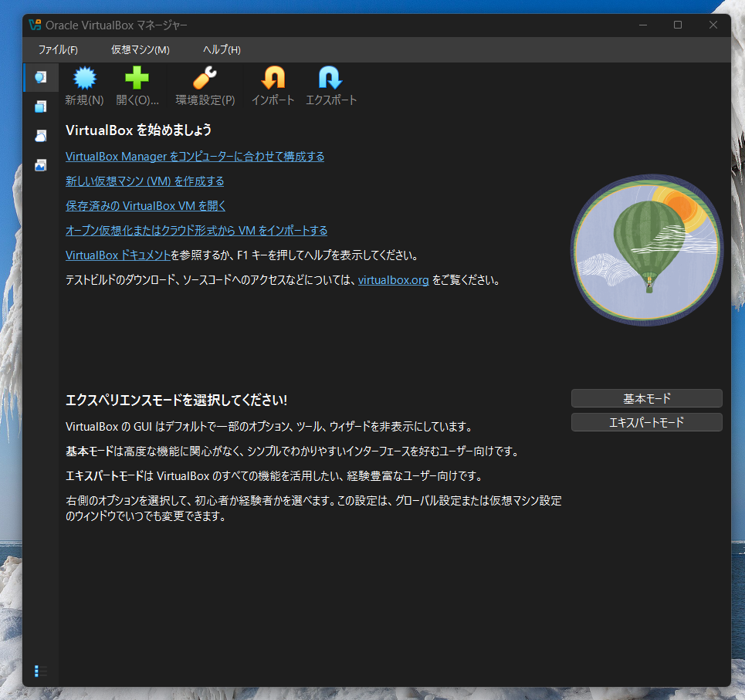Screen dimensions: 745x700
Task: Create a new virtual machine via 新規 icon
Action: coord(84,77)
